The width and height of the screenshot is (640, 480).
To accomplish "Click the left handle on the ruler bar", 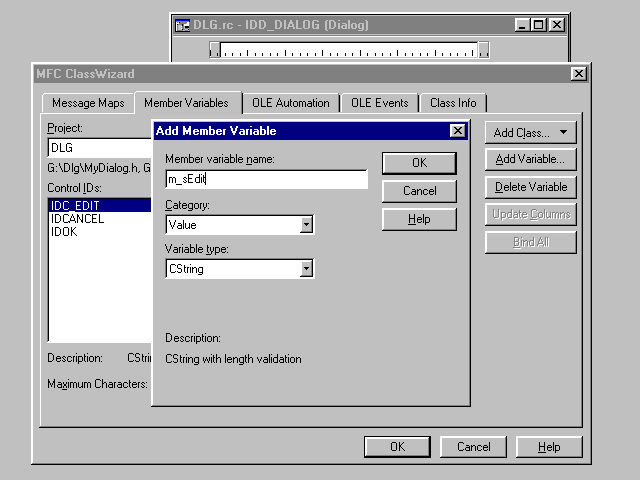I will [x=214, y=49].
